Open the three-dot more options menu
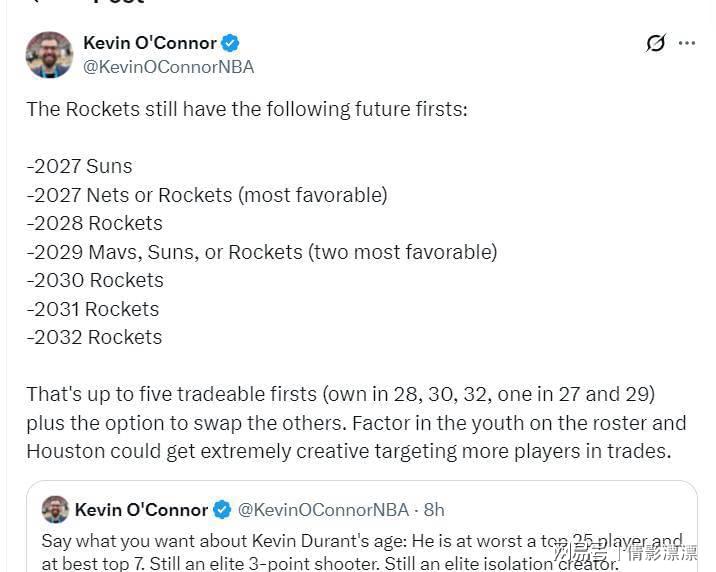 point(687,43)
